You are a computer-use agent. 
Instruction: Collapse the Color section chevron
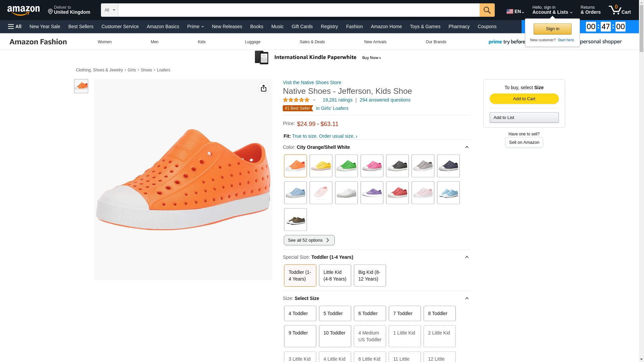[x=467, y=147]
